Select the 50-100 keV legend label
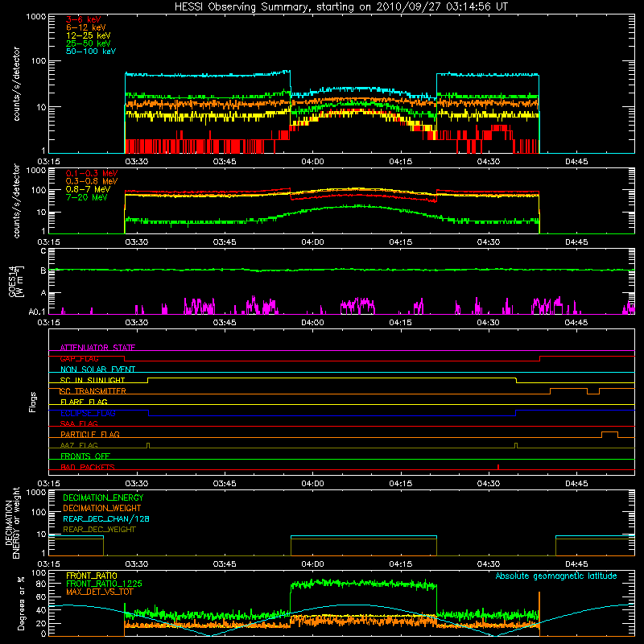Image resolution: width=644 pixels, height=644 pixels. (x=91, y=52)
